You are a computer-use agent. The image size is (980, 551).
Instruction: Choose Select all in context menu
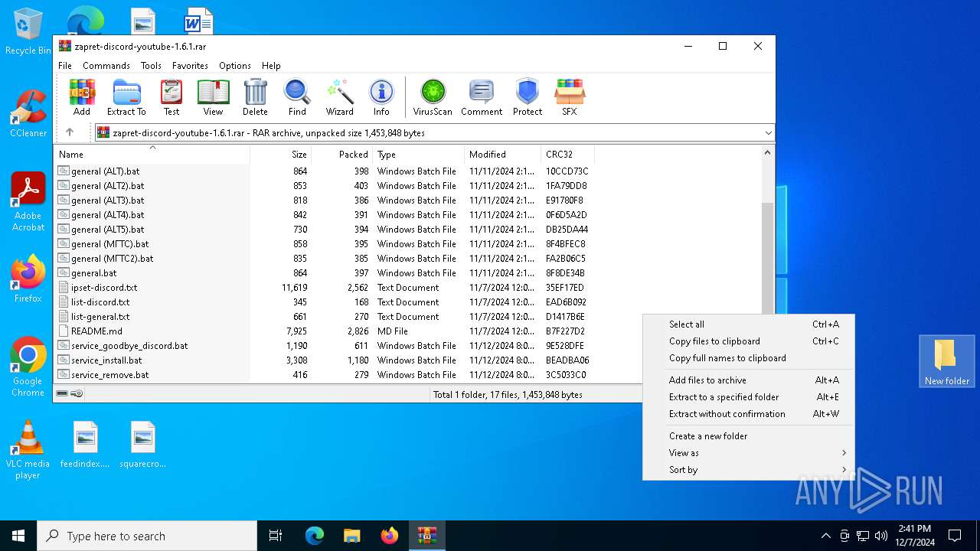click(x=748, y=324)
